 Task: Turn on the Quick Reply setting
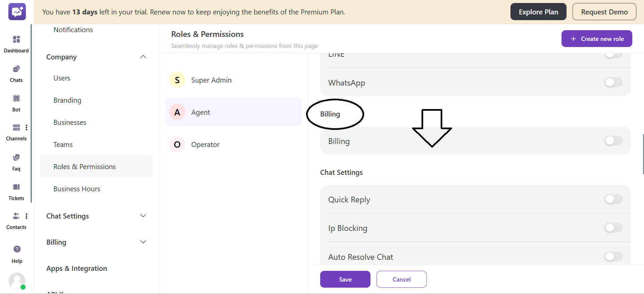pos(613,199)
